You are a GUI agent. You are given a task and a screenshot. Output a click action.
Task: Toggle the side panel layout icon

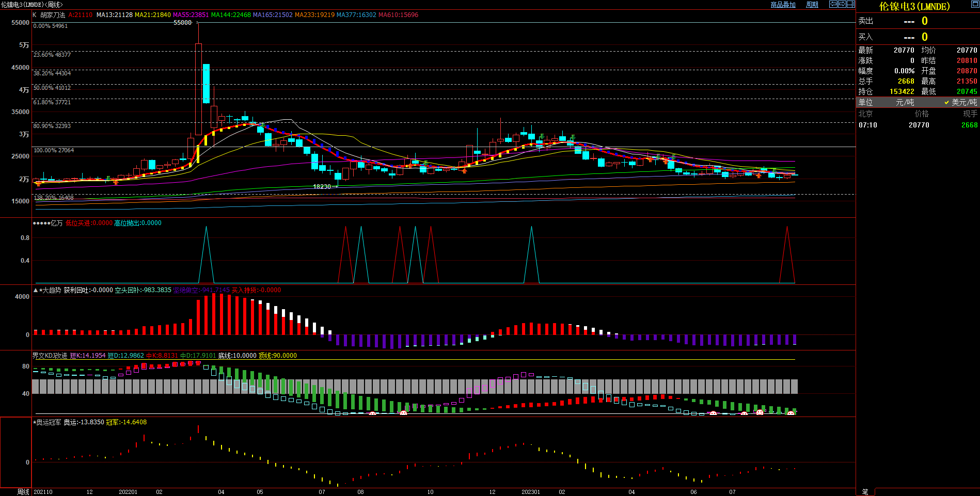(x=850, y=4)
